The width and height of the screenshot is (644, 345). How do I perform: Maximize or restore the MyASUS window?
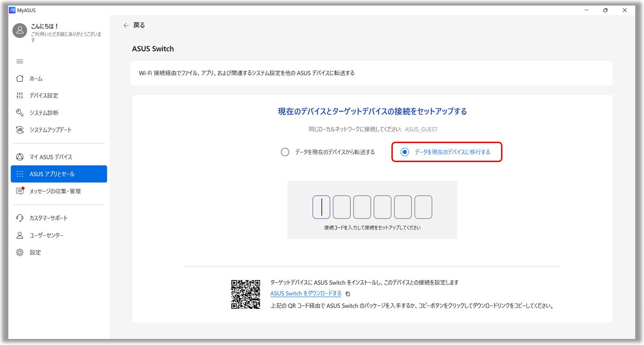(606, 10)
